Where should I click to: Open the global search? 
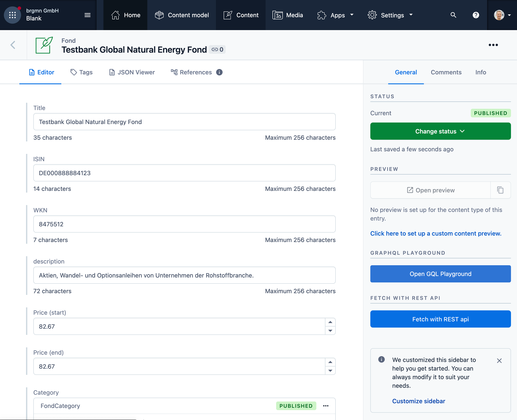tap(453, 15)
